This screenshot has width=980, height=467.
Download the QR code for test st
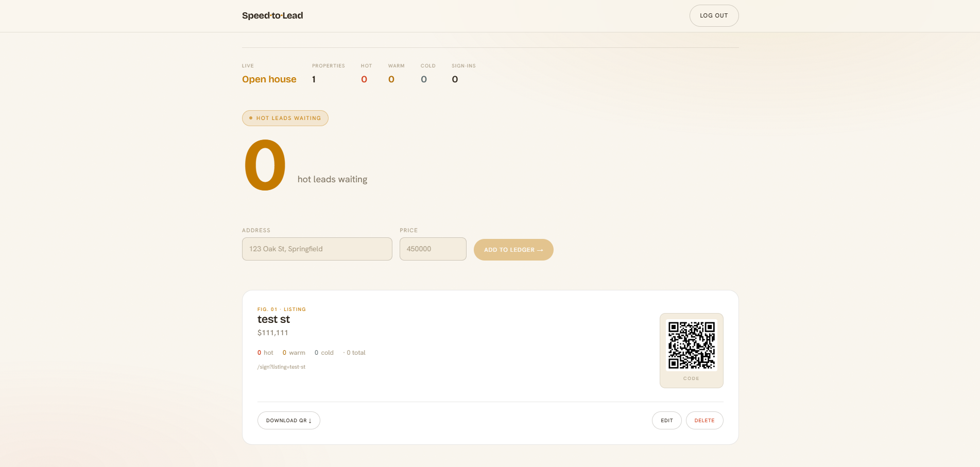coord(289,420)
